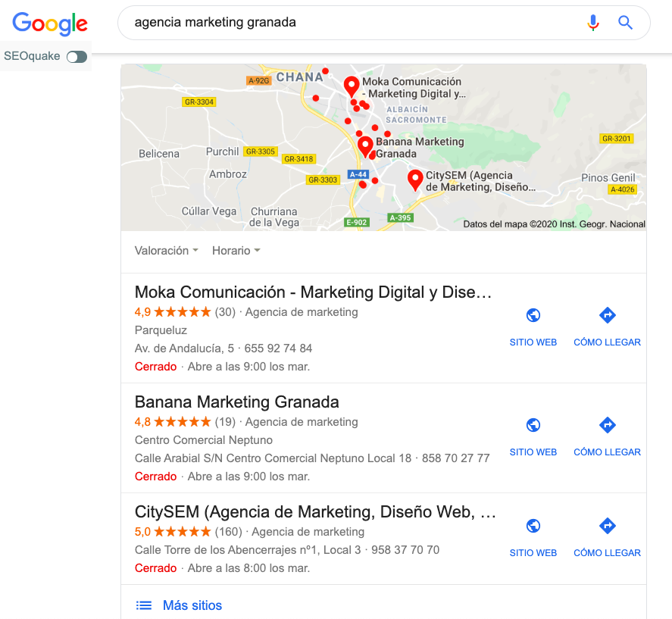Viewport: 672px width, 619px height.
Task: Open Banana Marketing Granada website globe icon
Action: [533, 425]
